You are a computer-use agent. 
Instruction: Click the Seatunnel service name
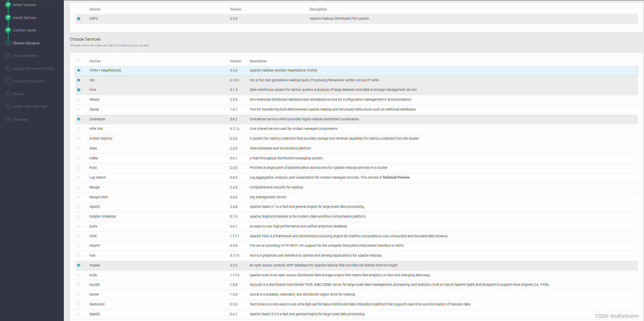tap(97, 304)
